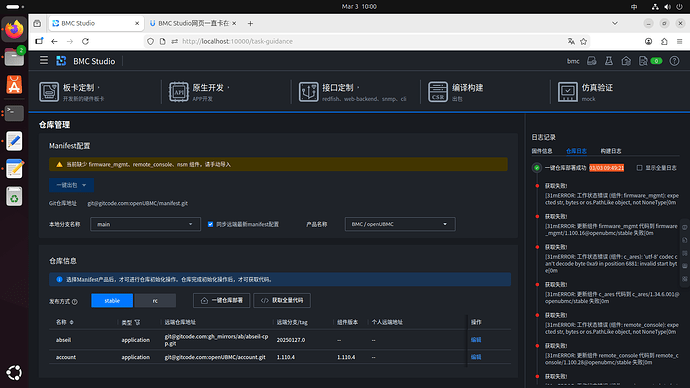Image resolution: width=690 pixels, height=388 pixels.
Task: Bookmark this page with the star icon
Action: 584,41
